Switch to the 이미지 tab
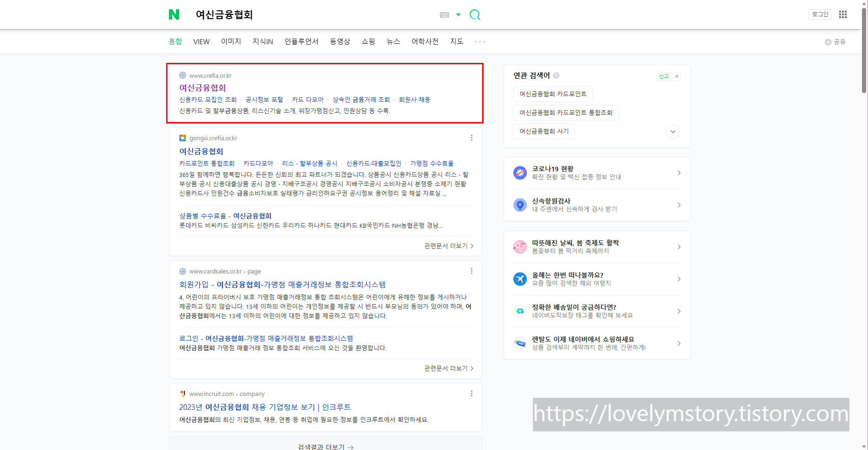This screenshot has height=450, width=868. click(231, 41)
